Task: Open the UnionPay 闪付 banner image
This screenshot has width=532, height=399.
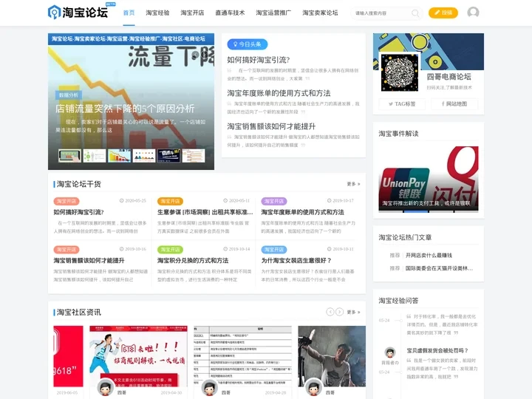Action: [x=428, y=179]
